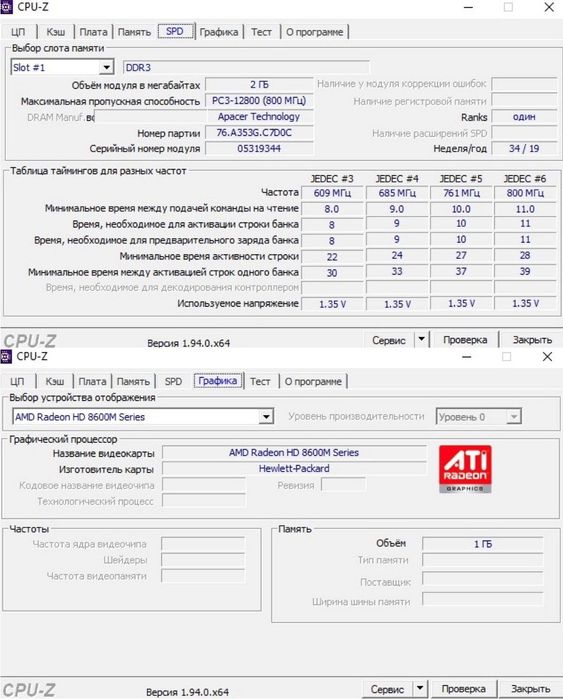Open О программе tab in lower CPU-Z window
The image size is (563, 699).
[313, 382]
